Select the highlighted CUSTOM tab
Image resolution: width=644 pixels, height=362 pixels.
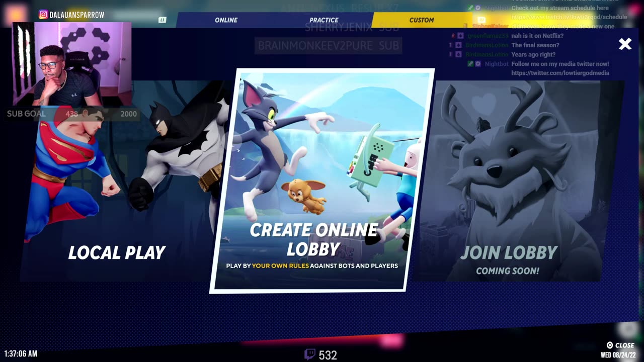[422, 20]
